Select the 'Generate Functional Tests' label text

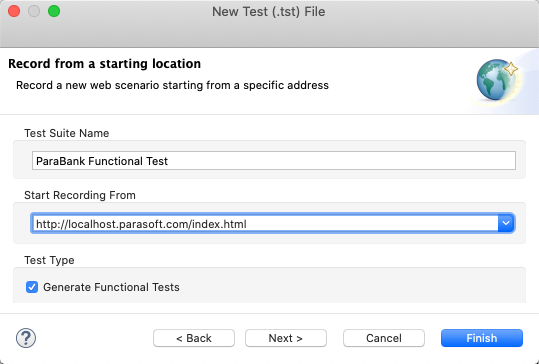pyautogui.click(x=111, y=287)
